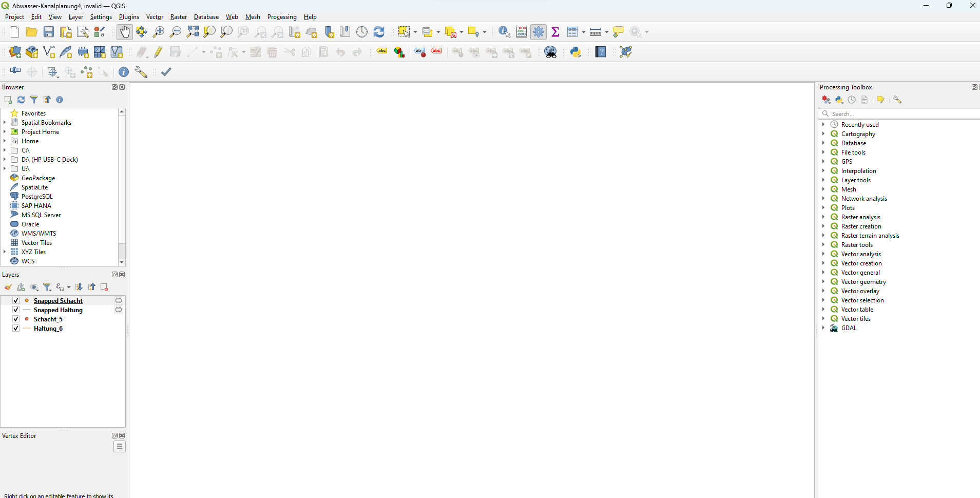The height and width of the screenshot is (498, 980).
Task: Click the Help question mark button
Action: (x=601, y=52)
